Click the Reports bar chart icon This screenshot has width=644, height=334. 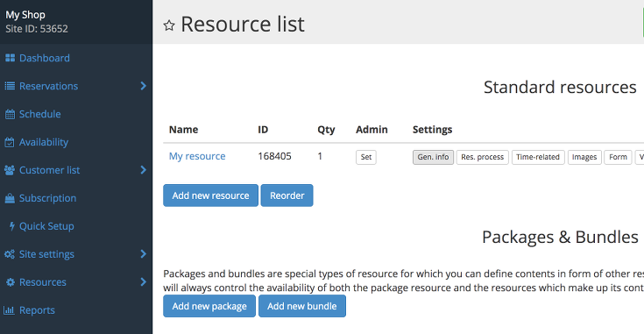tap(9, 310)
